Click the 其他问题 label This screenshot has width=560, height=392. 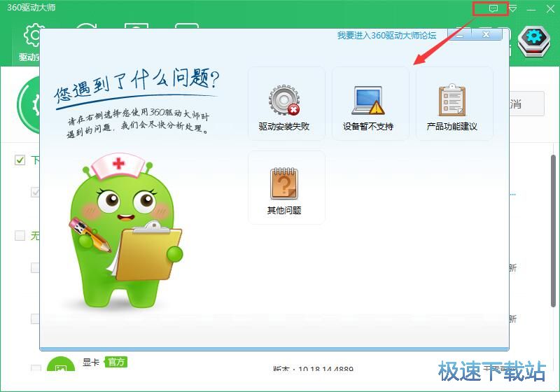coord(284,210)
